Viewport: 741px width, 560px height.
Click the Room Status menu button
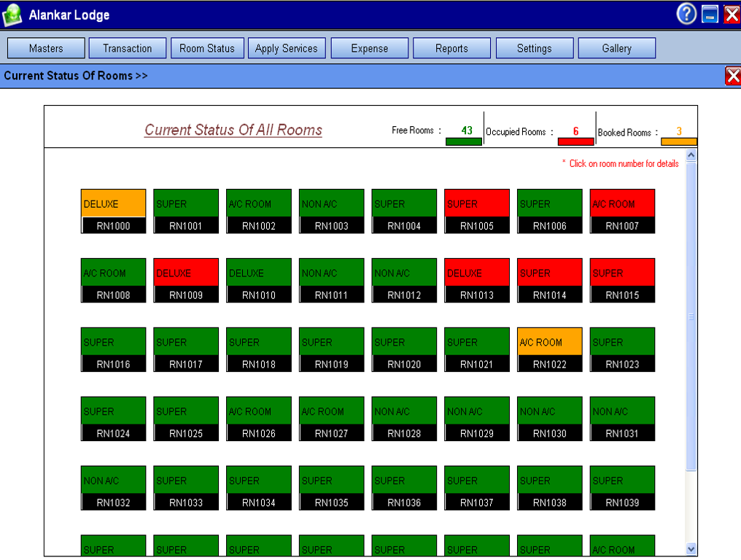(x=207, y=48)
